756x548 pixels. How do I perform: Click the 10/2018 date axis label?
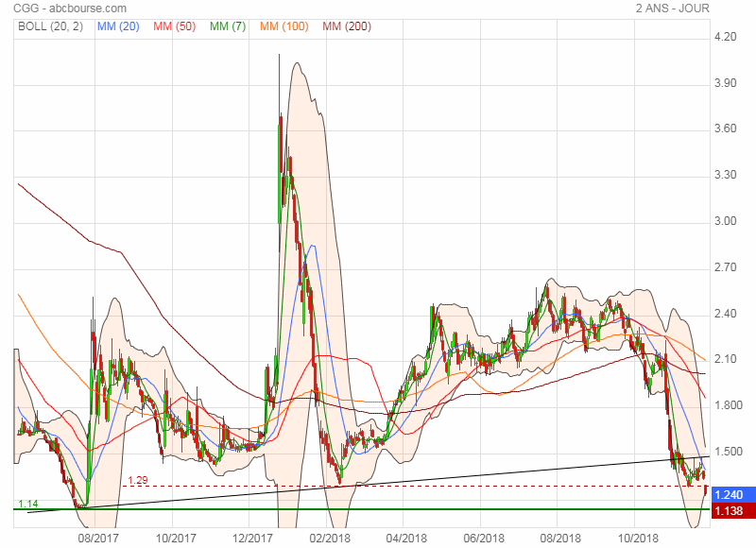coord(637,538)
